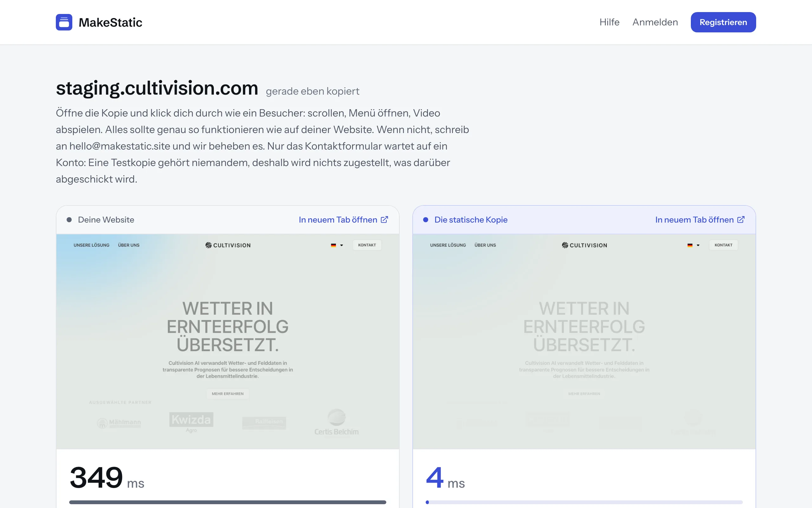Select UNSERE LÖSUNG in static copy preview
This screenshot has height=508, width=812.
pyautogui.click(x=448, y=245)
